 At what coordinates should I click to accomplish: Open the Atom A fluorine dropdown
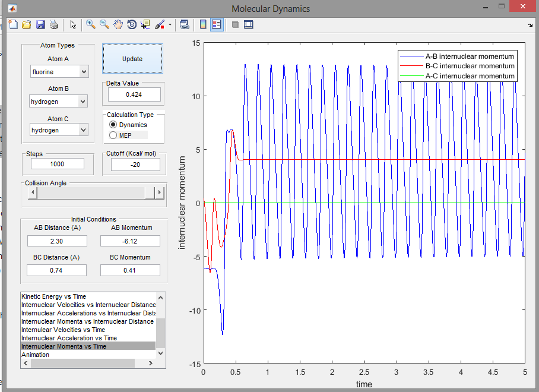click(x=59, y=72)
